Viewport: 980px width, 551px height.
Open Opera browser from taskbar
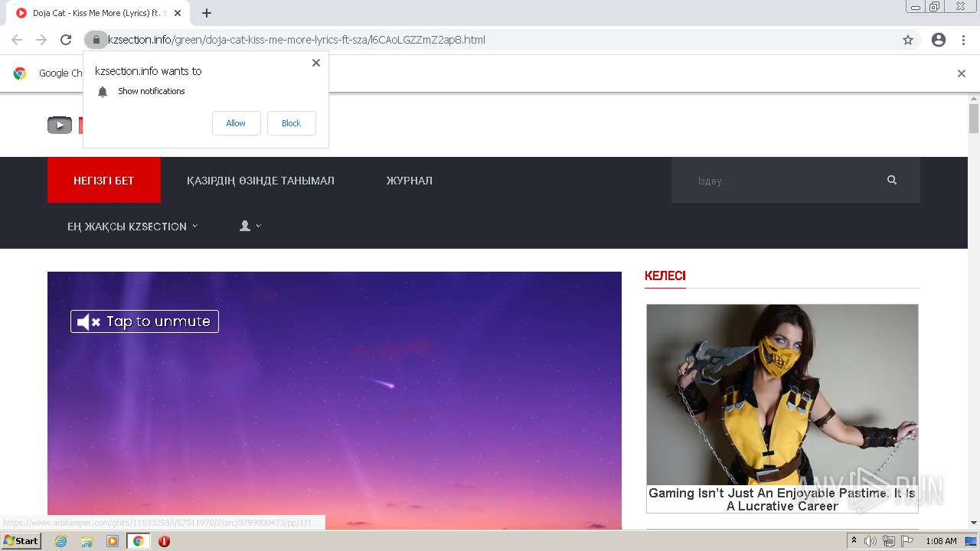click(164, 541)
